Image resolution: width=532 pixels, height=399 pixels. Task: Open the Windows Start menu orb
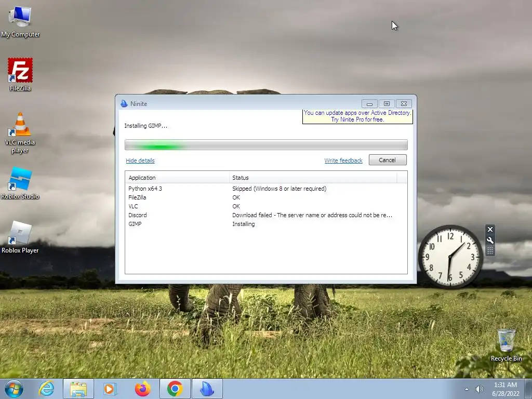point(14,389)
